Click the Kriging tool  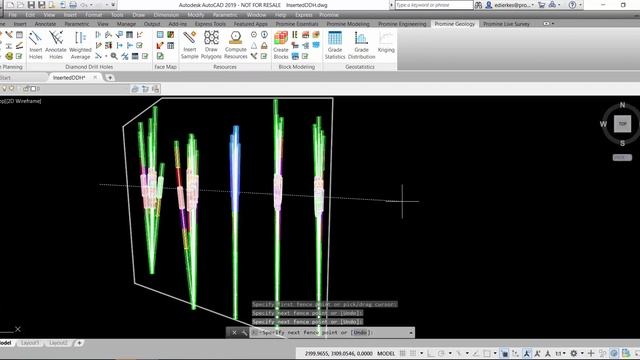pyautogui.click(x=386, y=42)
